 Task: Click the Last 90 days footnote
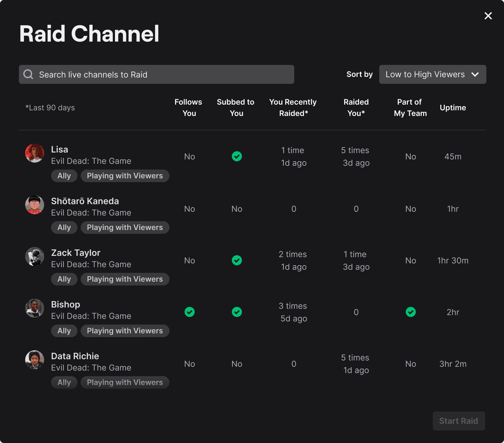click(50, 108)
